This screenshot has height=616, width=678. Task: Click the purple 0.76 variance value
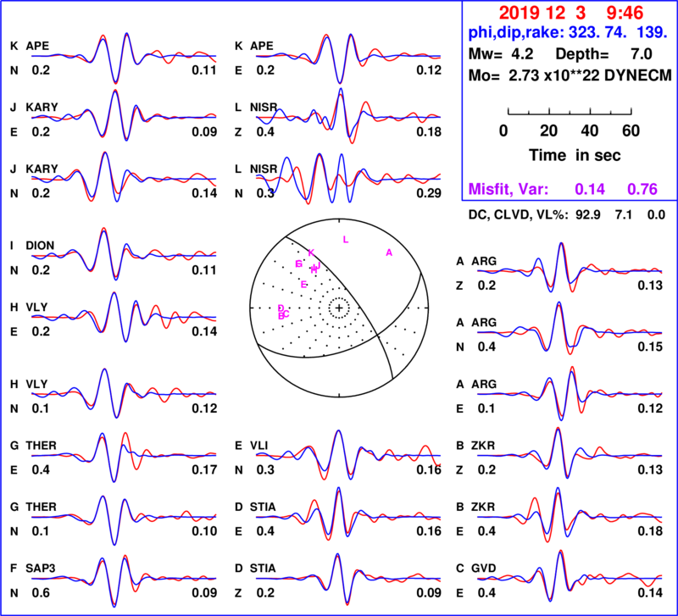642,189
